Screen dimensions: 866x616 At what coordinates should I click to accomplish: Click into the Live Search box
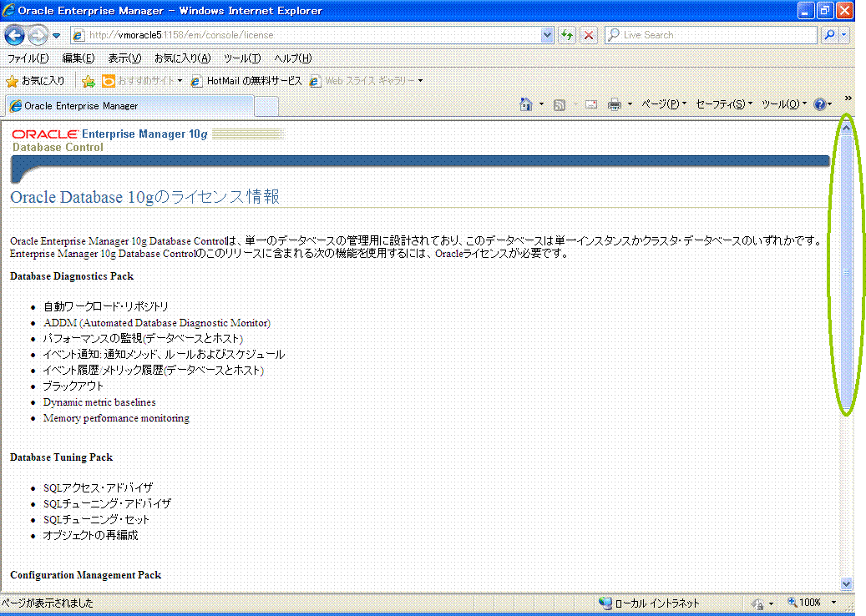coord(711,35)
